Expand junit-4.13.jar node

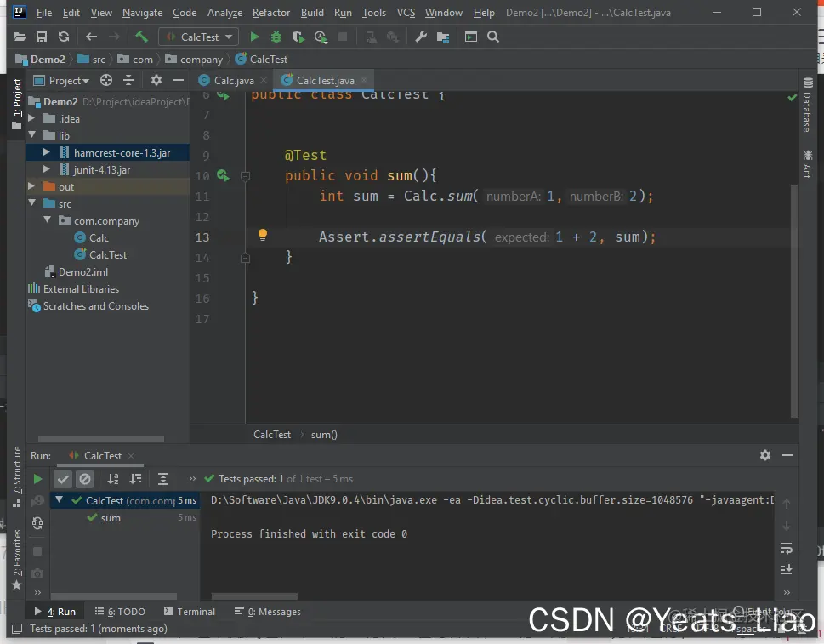47,169
